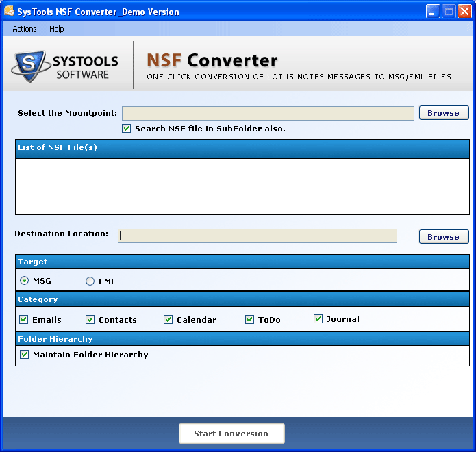This screenshot has width=476, height=452.
Task: Select the MSG target radio button
Action: (24, 281)
